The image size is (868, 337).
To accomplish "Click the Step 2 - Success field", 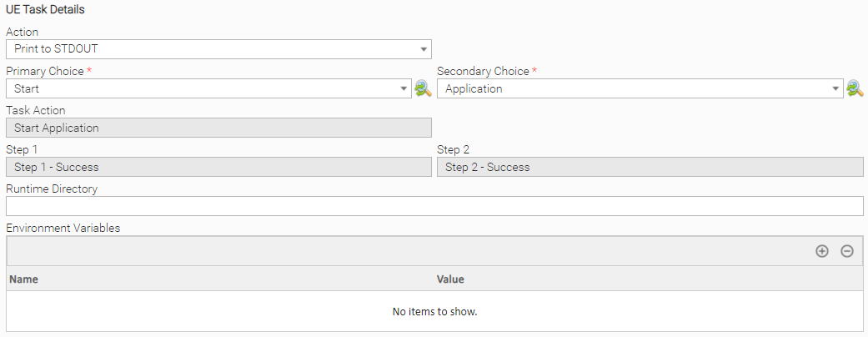I will point(649,167).
